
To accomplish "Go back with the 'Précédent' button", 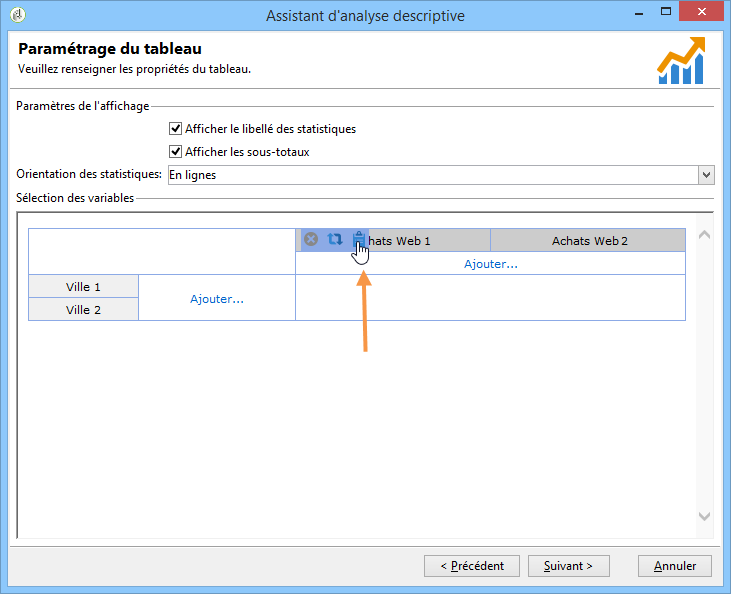I will pyautogui.click(x=472, y=566).
